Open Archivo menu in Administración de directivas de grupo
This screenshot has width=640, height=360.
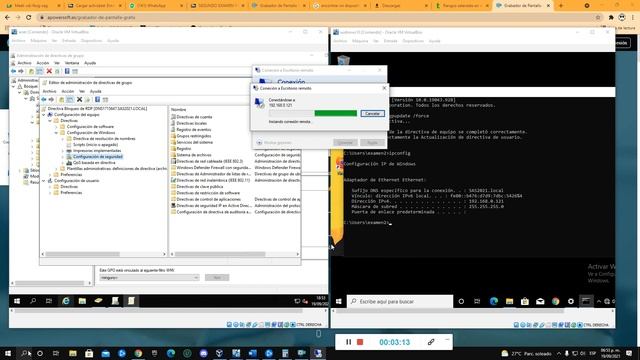24,63
